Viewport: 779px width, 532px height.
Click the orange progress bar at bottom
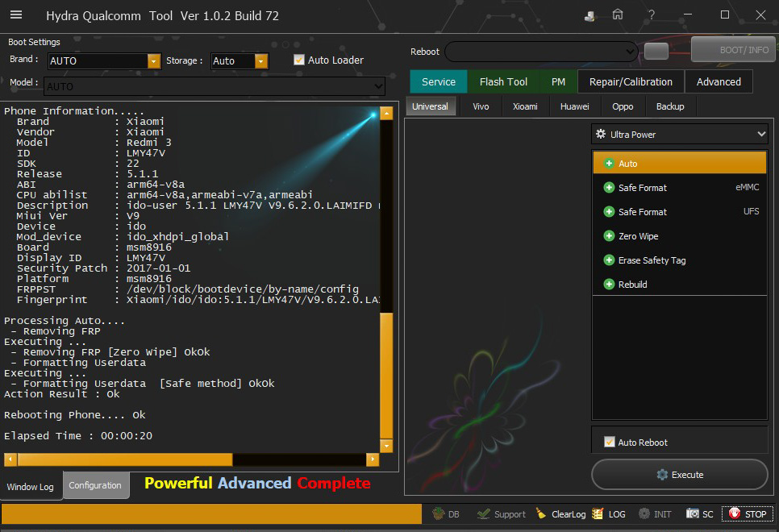pos(211,514)
